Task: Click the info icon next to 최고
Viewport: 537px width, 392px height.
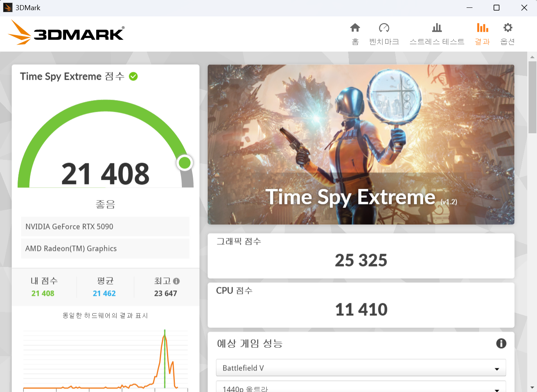Action: (x=177, y=281)
